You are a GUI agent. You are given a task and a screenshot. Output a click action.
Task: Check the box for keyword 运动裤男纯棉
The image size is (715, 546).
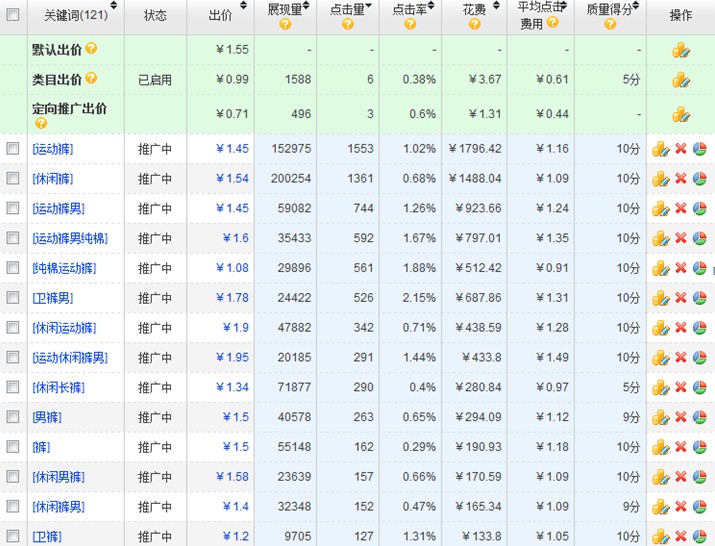13,238
